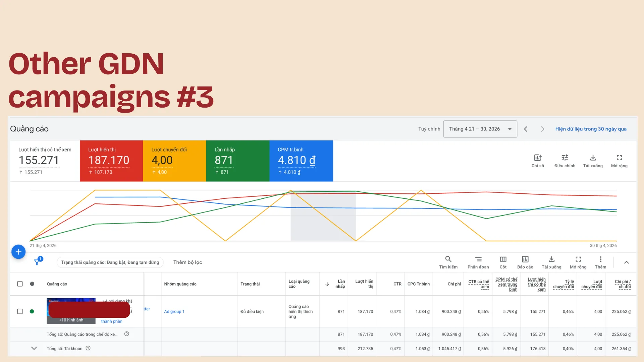The height and width of the screenshot is (362, 644).
Task: Expand the Tổng số: Tài khoản row chevron
Action: (x=34, y=348)
